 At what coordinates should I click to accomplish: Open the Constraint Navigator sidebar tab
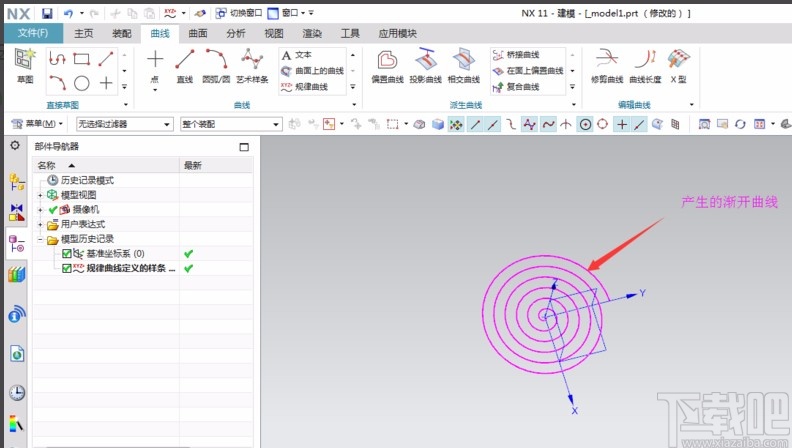(16, 213)
